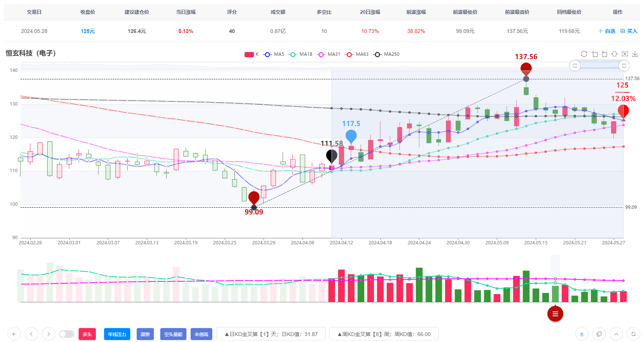The height and width of the screenshot is (342, 644).
Task: Click the chart restore/refresh icon
Action: (584, 54)
